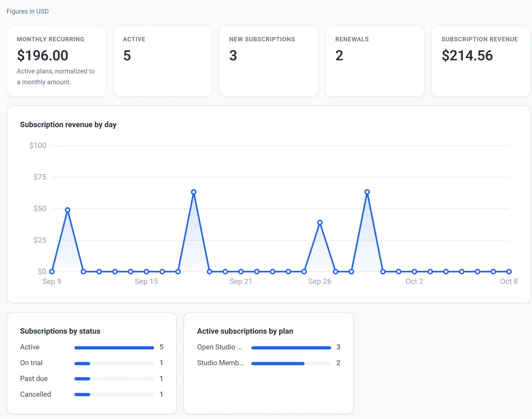Click 'Active plans, normalized to a monthly amount' description
This screenshot has height=419, width=532.
(x=56, y=77)
